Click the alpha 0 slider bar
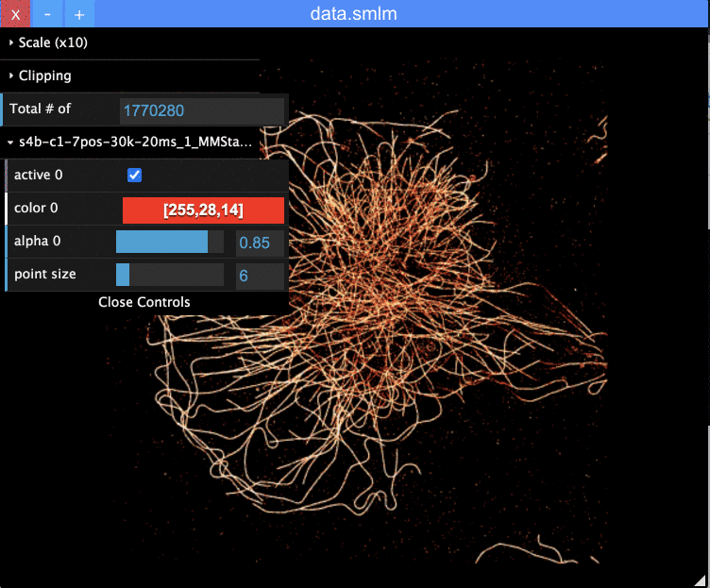 [170, 242]
